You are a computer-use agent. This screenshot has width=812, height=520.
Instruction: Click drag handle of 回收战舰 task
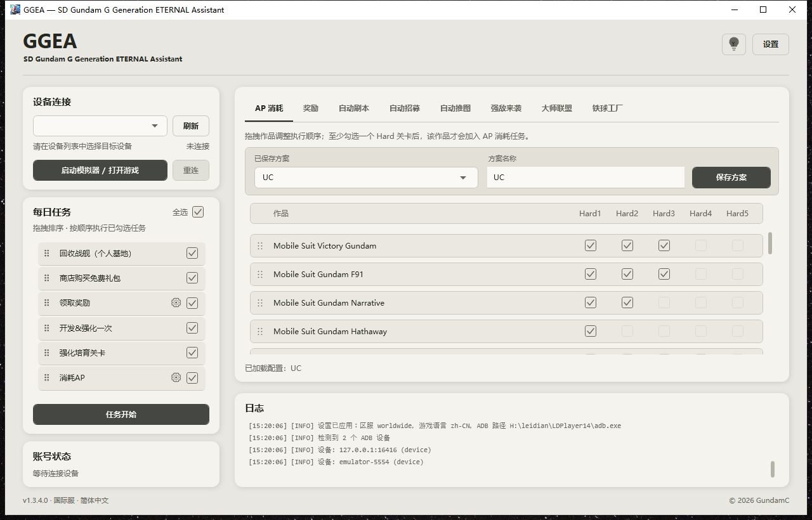46,254
